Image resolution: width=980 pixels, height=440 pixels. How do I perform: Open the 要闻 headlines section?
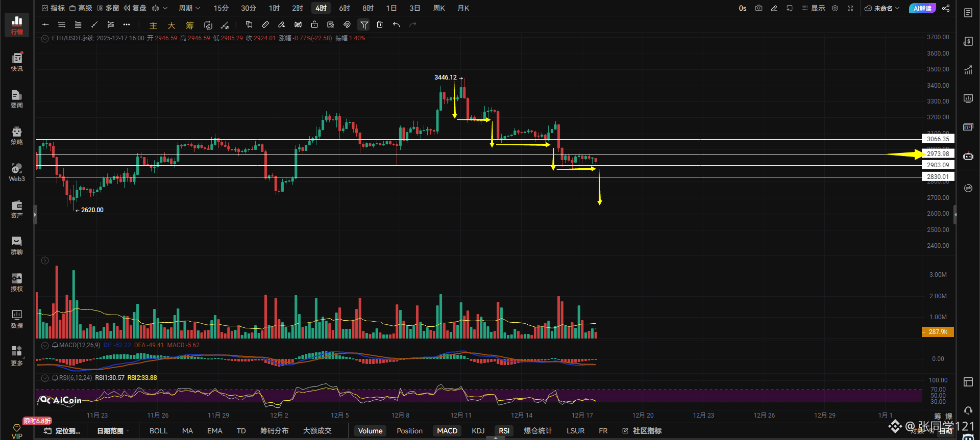point(17,98)
